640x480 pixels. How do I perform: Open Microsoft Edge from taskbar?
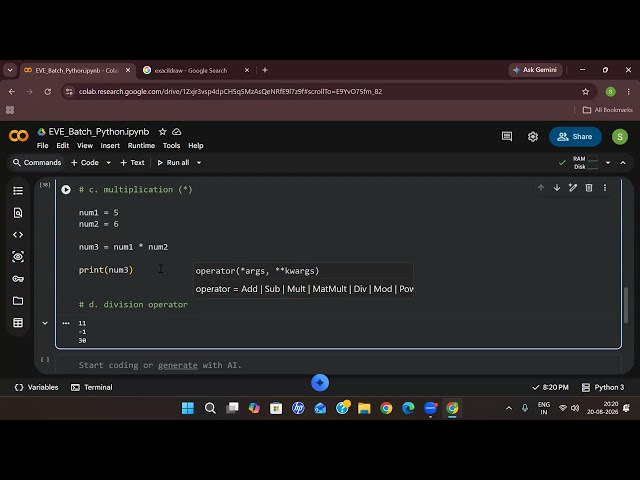click(x=408, y=408)
